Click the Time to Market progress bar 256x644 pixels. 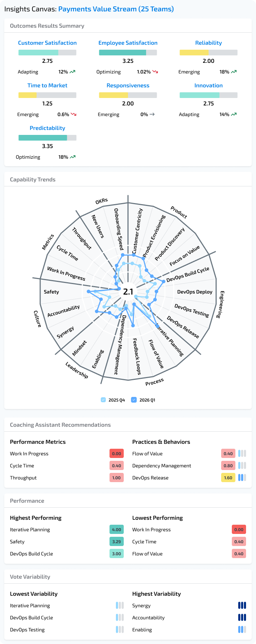point(47,95)
